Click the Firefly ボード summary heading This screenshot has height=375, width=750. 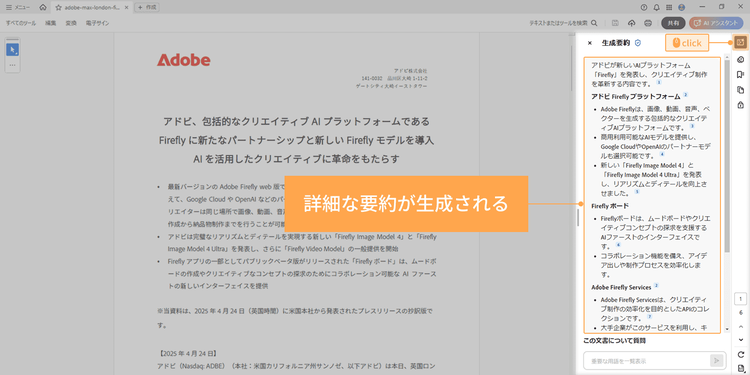[x=610, y=206]
